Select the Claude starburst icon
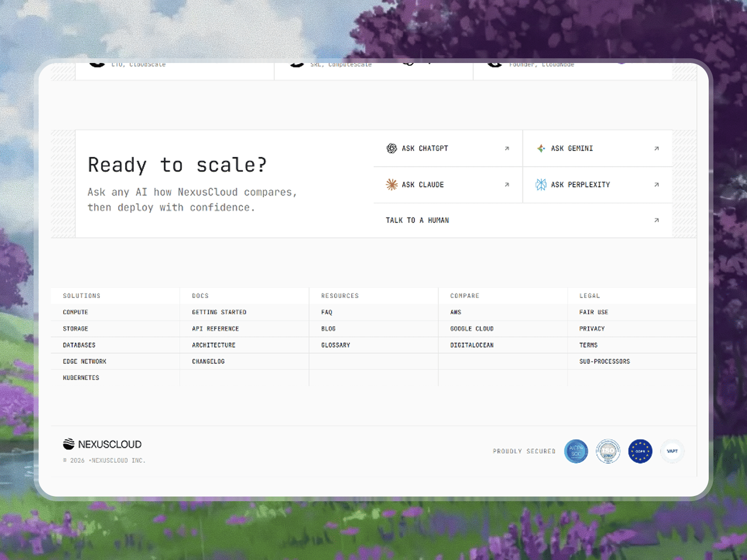747x560 pixels. pyautogui.click(x=391, y=185)
